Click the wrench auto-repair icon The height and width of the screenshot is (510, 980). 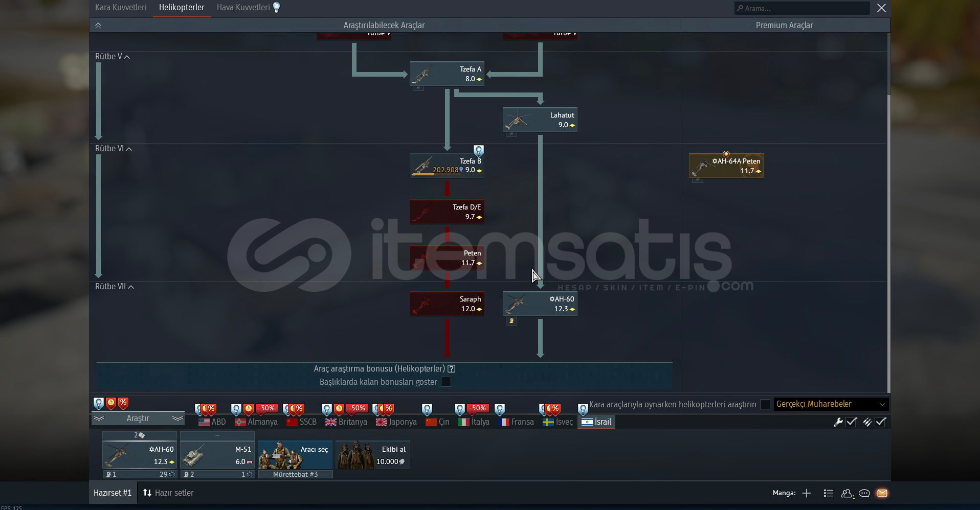(x=838, y=422)
